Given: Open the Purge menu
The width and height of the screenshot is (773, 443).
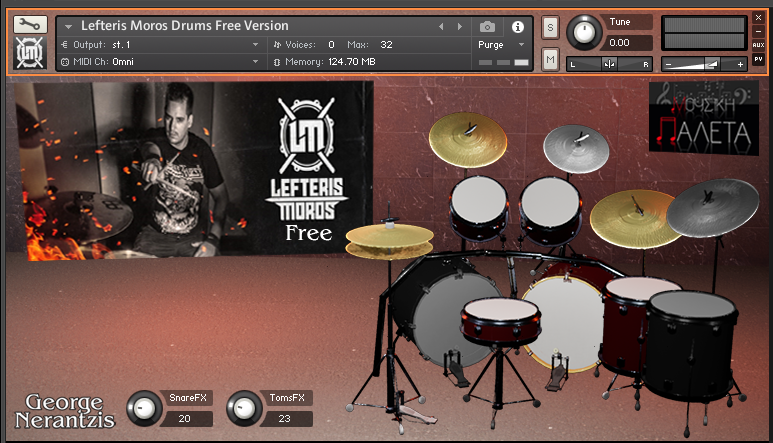Looking at the screenshot, I should click(x=501, y=45).
